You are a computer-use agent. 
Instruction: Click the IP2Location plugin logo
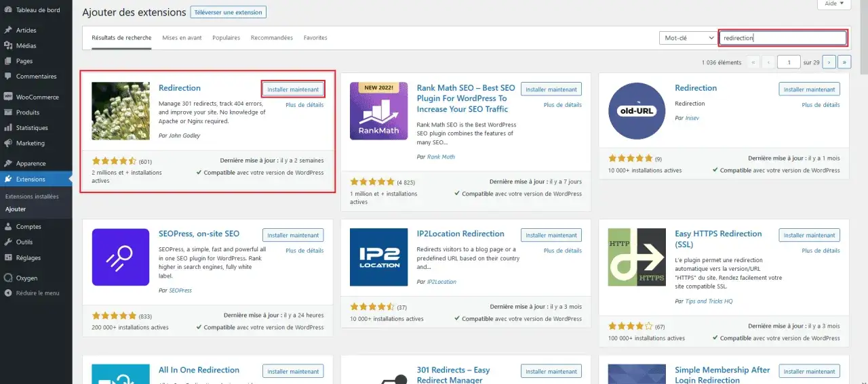pos(378,257)
